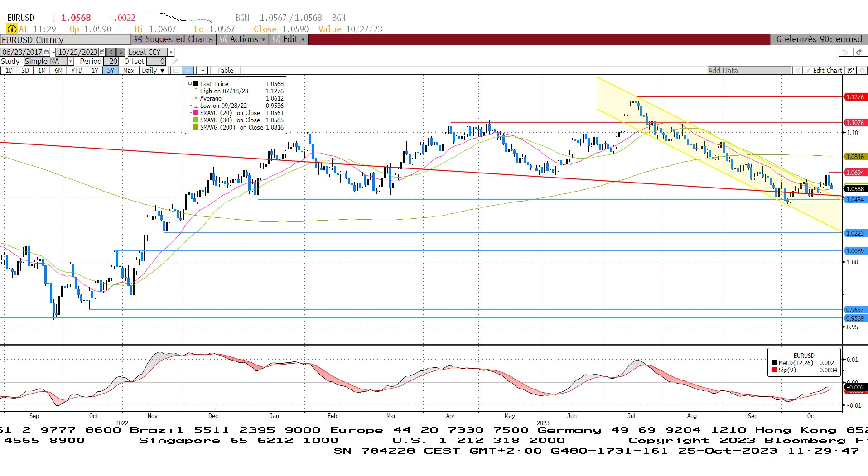
Task: Click the Edit Chart button
Action: [824, 71]
